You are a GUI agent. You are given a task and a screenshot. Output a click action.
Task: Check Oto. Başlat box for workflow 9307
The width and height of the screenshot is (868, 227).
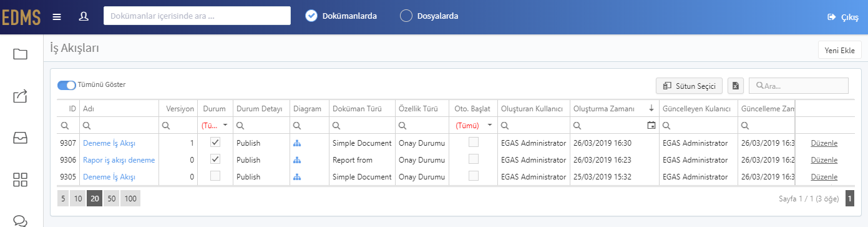pos(474,143)
